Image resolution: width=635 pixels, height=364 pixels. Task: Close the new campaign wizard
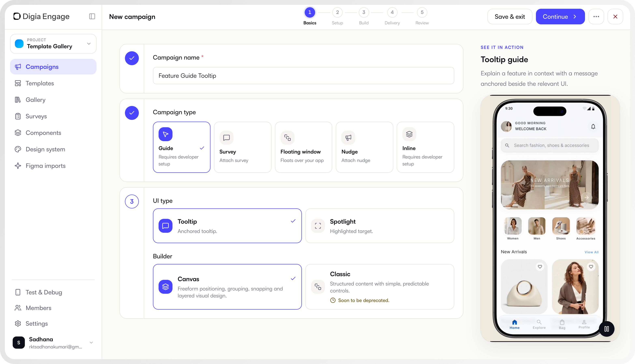[615, 16]
